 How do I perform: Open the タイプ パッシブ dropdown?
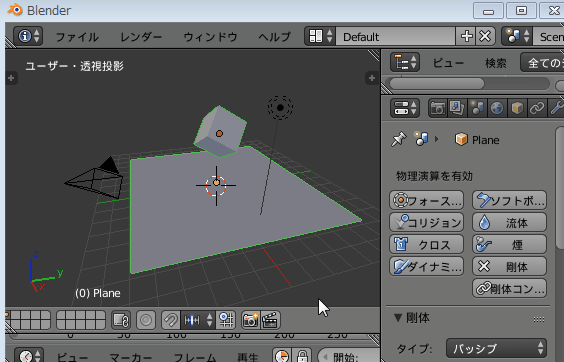coord(496,348)
